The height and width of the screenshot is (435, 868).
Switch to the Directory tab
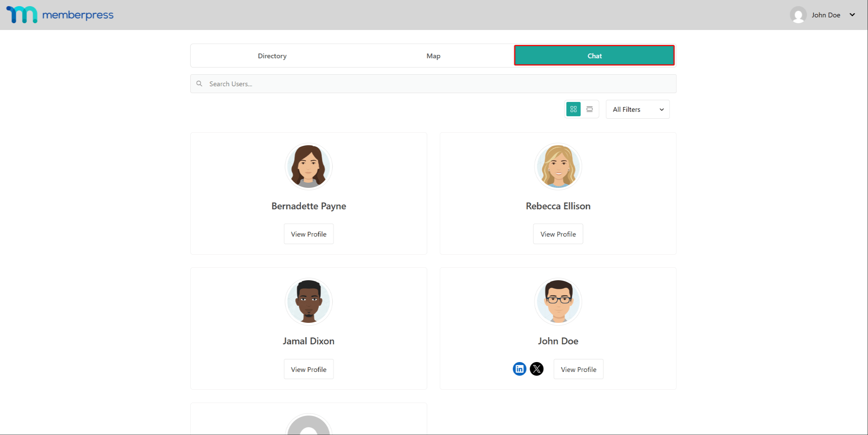272,56
